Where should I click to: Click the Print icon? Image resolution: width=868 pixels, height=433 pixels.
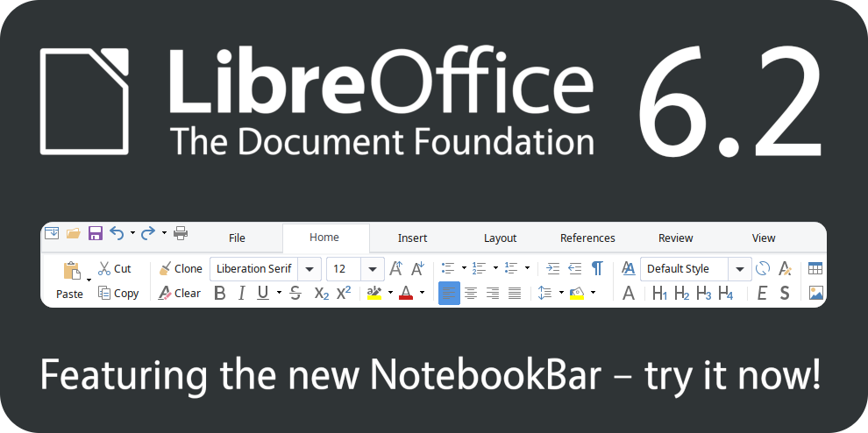181,233
